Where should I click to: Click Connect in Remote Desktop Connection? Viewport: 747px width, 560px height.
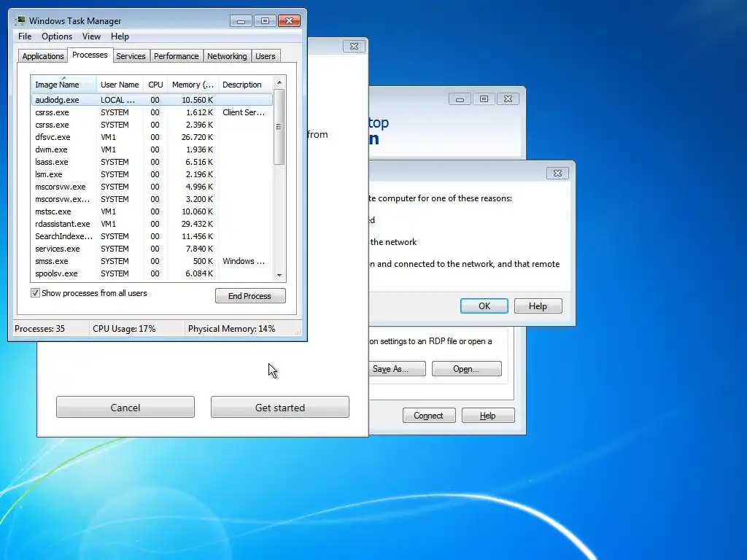[x=429, y=415]
